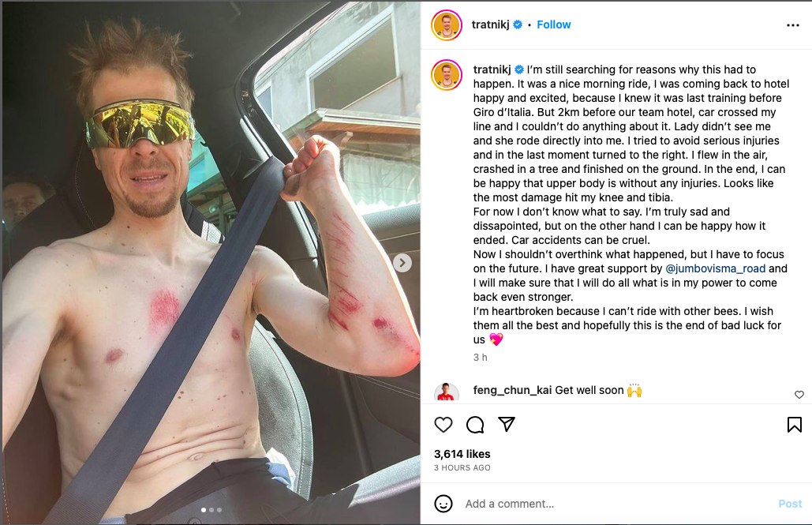This screenshot has width=812, height=525.
Task: Open more options three-dot menu
Action: (x=793, y=25)
